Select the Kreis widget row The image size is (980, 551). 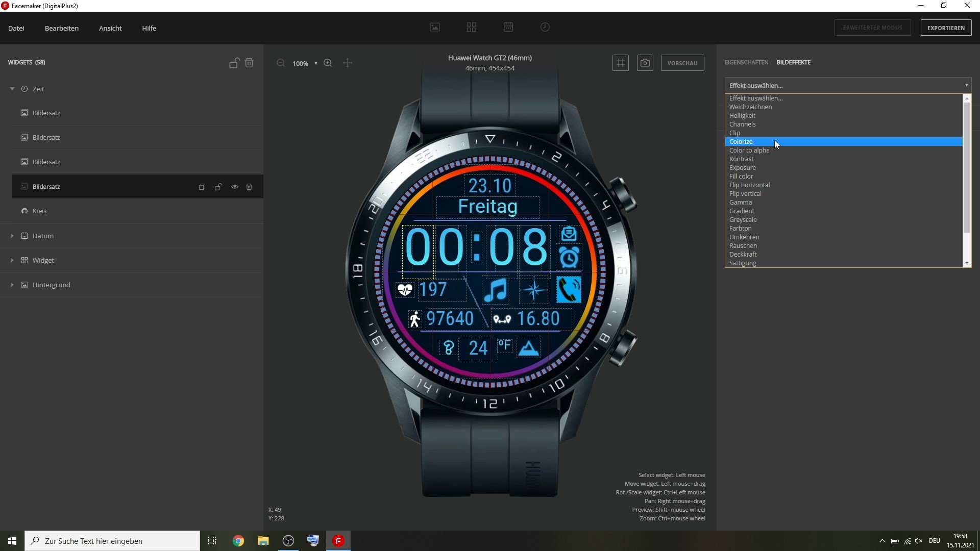138,211
